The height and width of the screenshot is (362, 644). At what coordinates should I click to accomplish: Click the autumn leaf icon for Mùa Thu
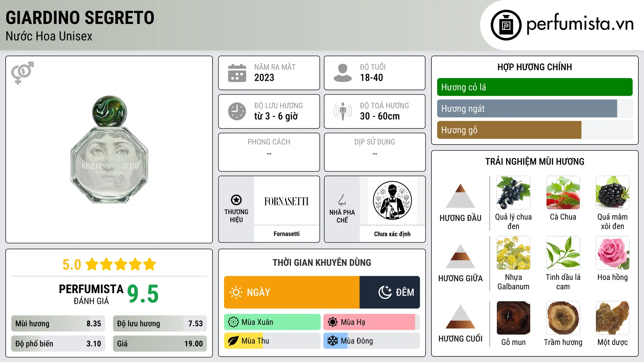click(233, 341)
